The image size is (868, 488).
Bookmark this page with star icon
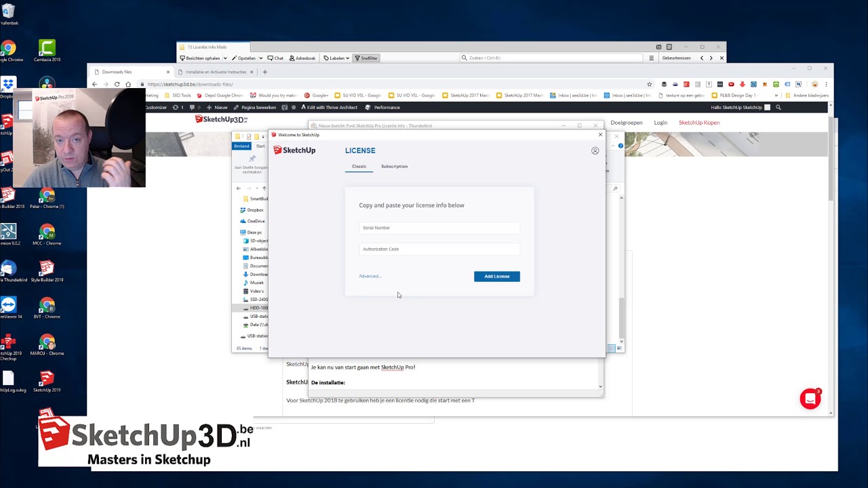click(649, 84)
